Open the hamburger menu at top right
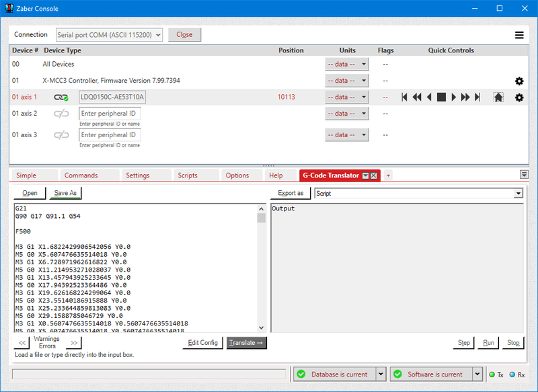Viewport: 538px width, 392px height. (519, 35)
